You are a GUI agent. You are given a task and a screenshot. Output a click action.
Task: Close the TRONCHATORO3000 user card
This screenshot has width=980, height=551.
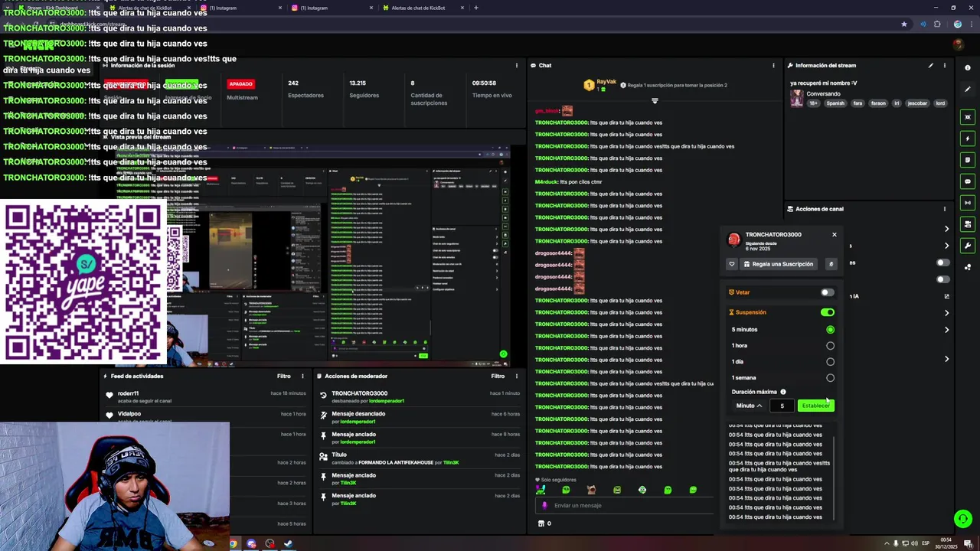click(x=835, y=235)
